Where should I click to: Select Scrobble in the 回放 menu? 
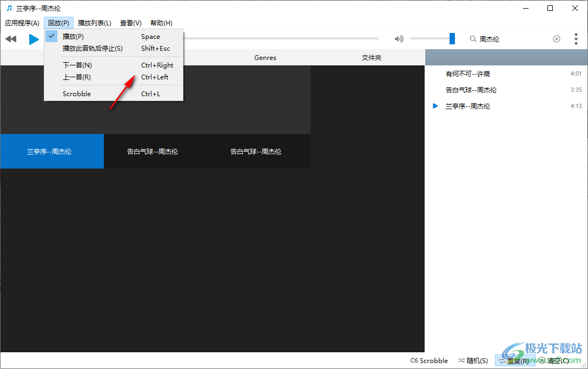point(114,93)
